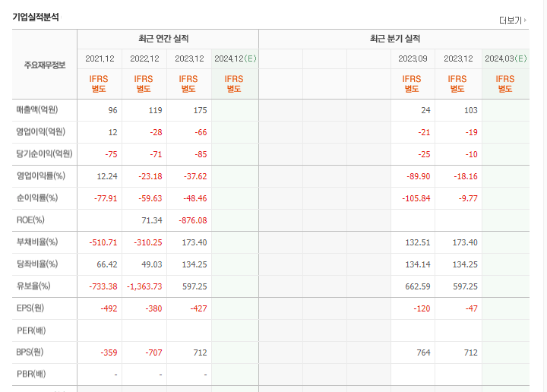Select the 매출액(억원) row label
The height and width of the screenshot is (392, 547).
37,110
